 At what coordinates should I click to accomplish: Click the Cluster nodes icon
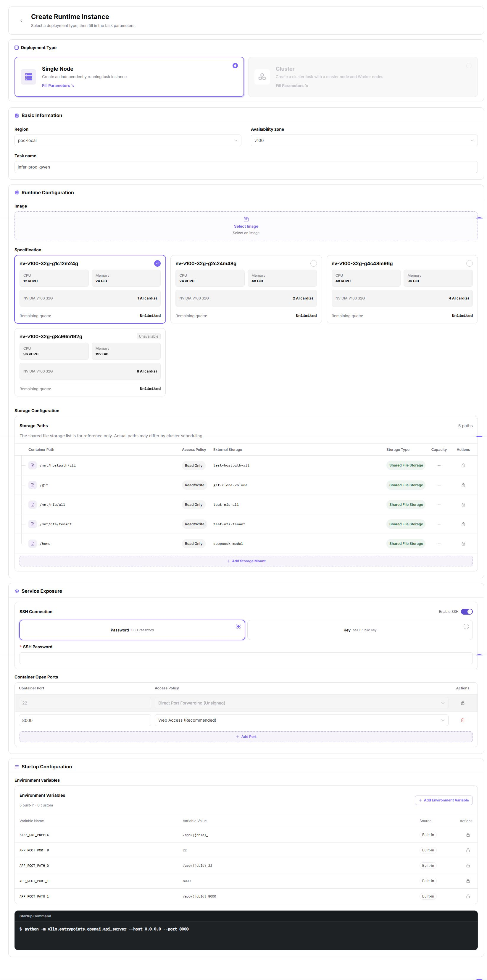click(x=262, y=77)
